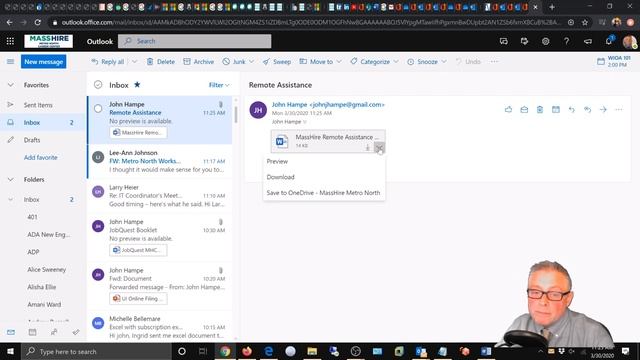Screen dimensions: 640x360
Task: Collapse the Folders section chevron
Action: pos(11,179)
